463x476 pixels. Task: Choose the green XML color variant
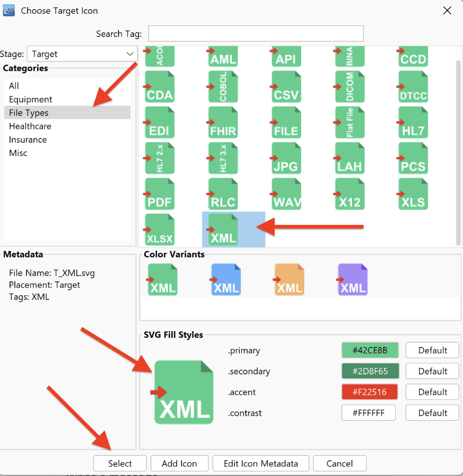(162, 280)
